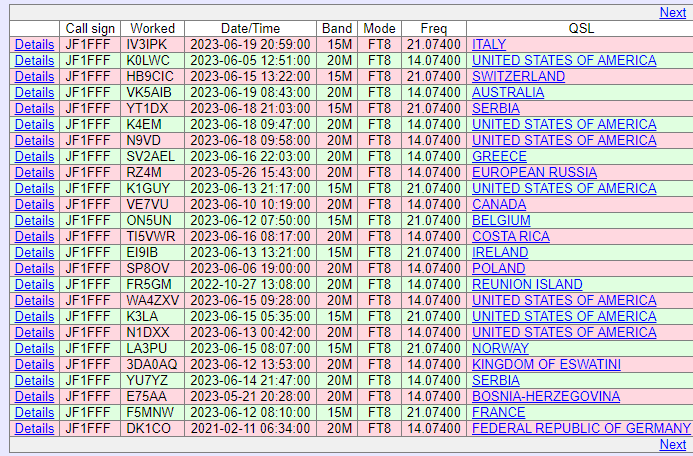Open Details for the HB9CIC row
The width and height of the screenshot is (693, 456).
click(x=34, y=76)
